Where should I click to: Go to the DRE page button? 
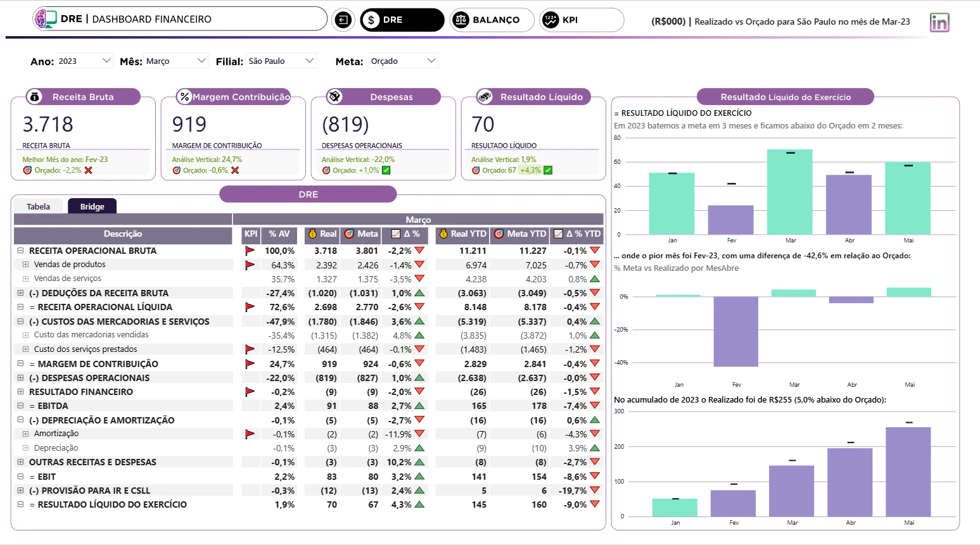point(402,20)
